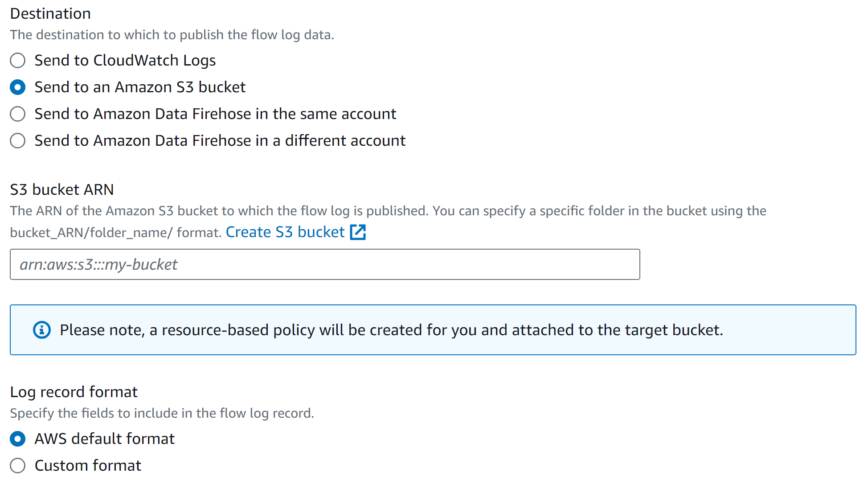Image resolution: width=868 pixels, height=501 pixels.
Task: Click the 'Destination' section heading
Action: tap(50, 14)
